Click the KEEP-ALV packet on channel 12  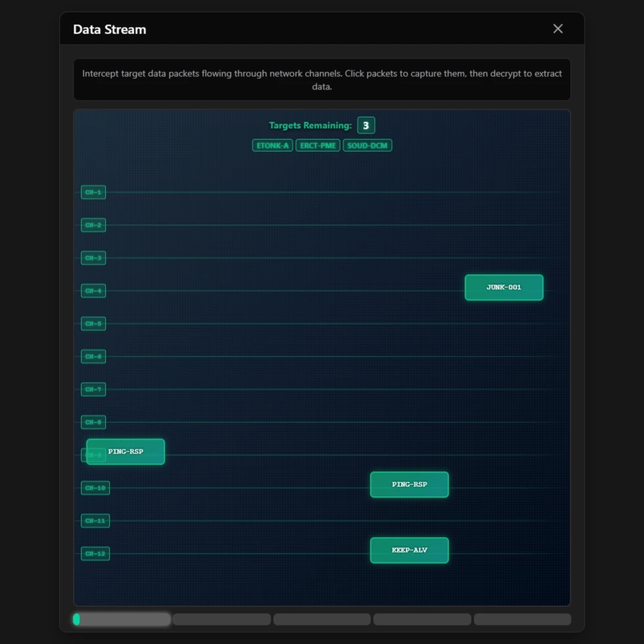tap(409, 551)
